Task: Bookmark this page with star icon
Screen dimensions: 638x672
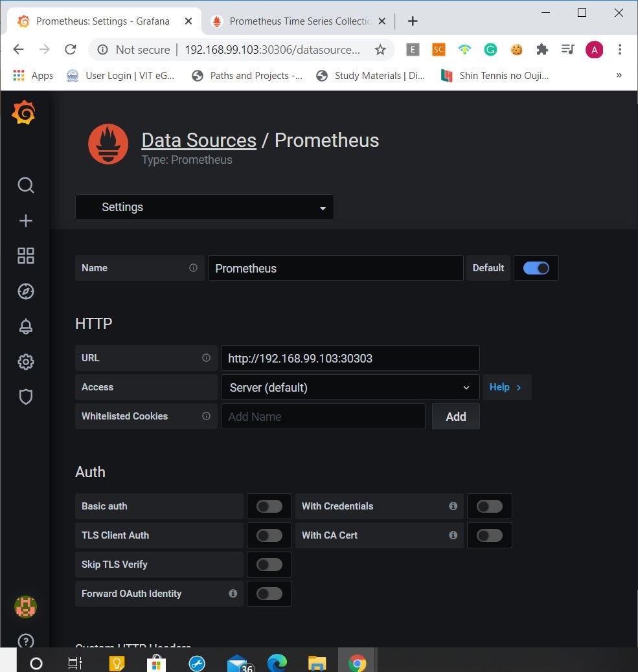Action: tap(380, 50)
